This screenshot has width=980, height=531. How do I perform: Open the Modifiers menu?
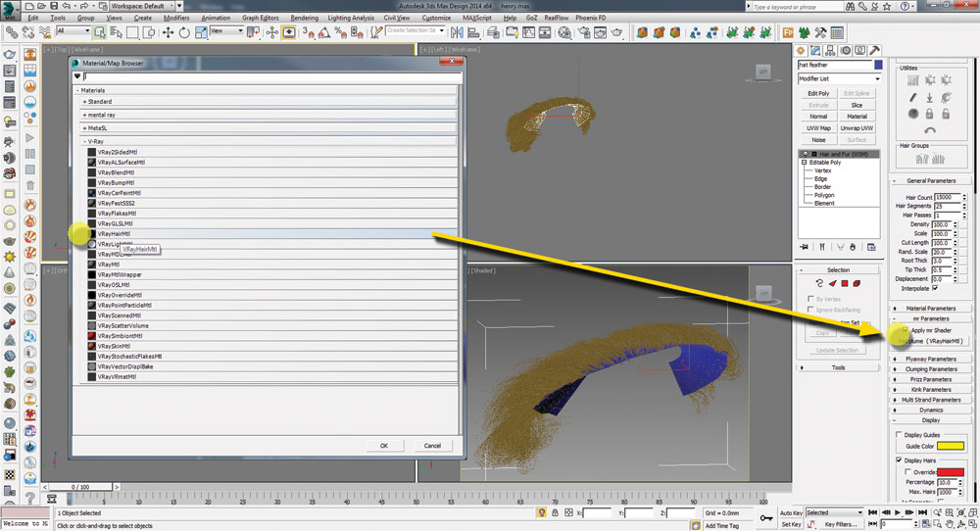pos(176,18)
